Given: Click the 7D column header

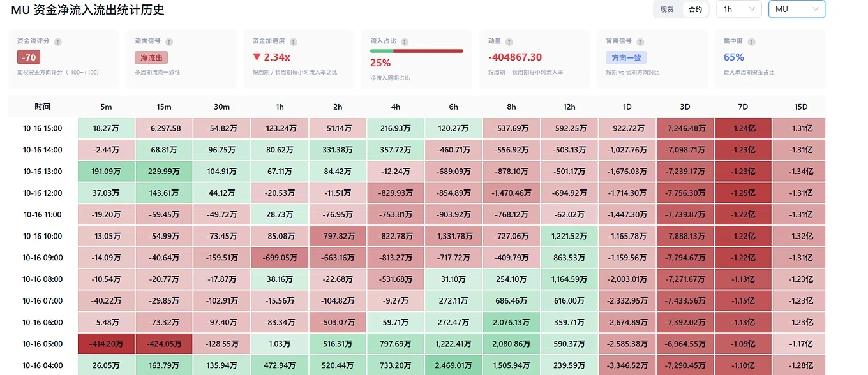Looking at the screenshot, I should 743,107.
